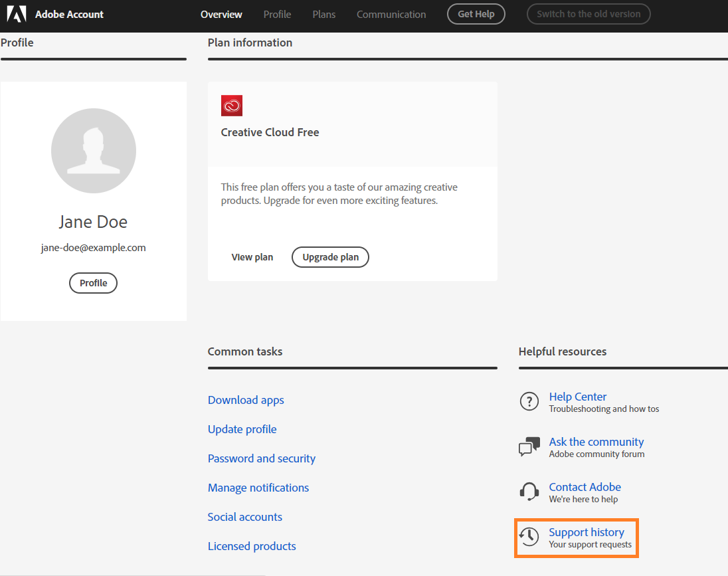The width and height of the screenshot is (728, 576).
Task: Click the free plan description paragraph
Action: 339,194
